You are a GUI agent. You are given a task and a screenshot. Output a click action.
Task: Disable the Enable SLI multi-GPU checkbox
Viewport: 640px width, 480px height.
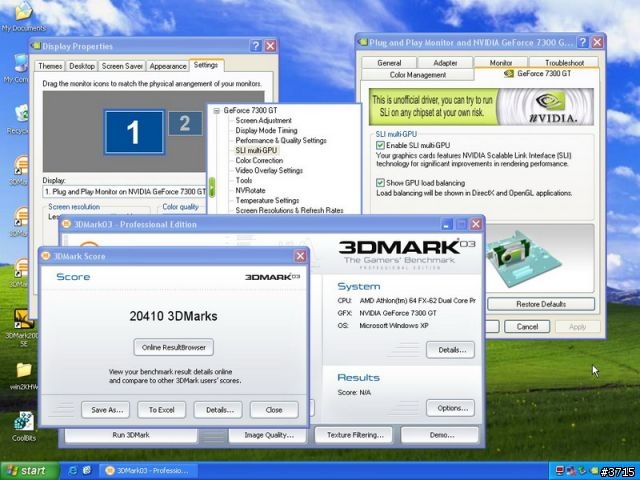click(380, 145)
